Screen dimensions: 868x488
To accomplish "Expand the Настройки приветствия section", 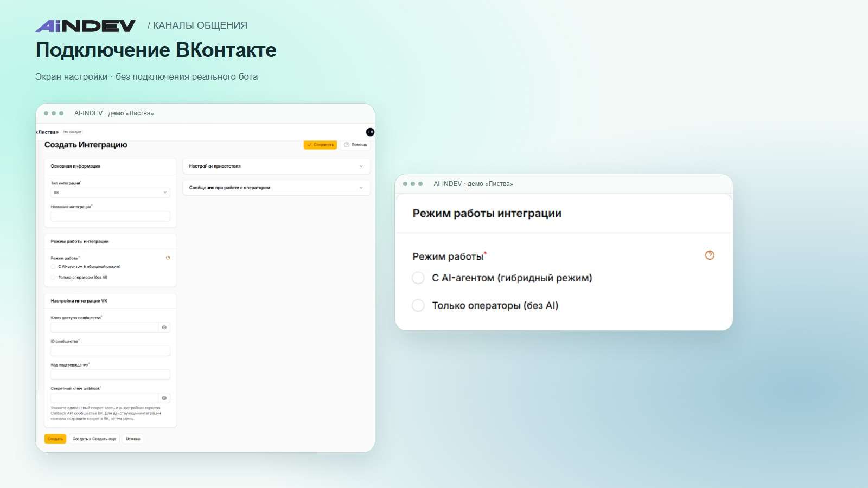I will (276, 166).
